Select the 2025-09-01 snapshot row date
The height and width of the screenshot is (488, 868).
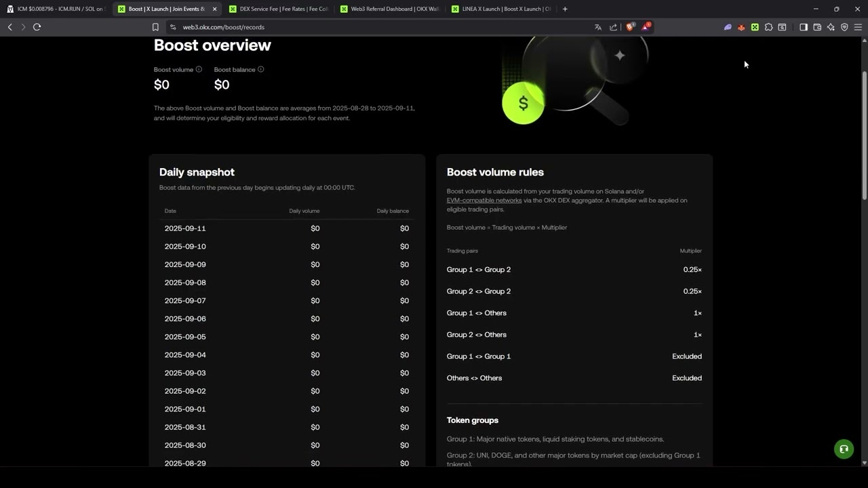(x=185, y=409)
